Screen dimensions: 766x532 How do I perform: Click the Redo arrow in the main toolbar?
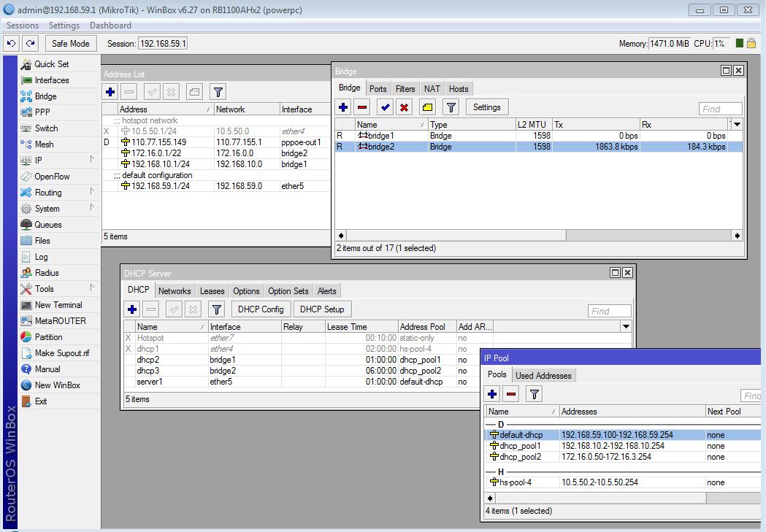tap(30, 44)
